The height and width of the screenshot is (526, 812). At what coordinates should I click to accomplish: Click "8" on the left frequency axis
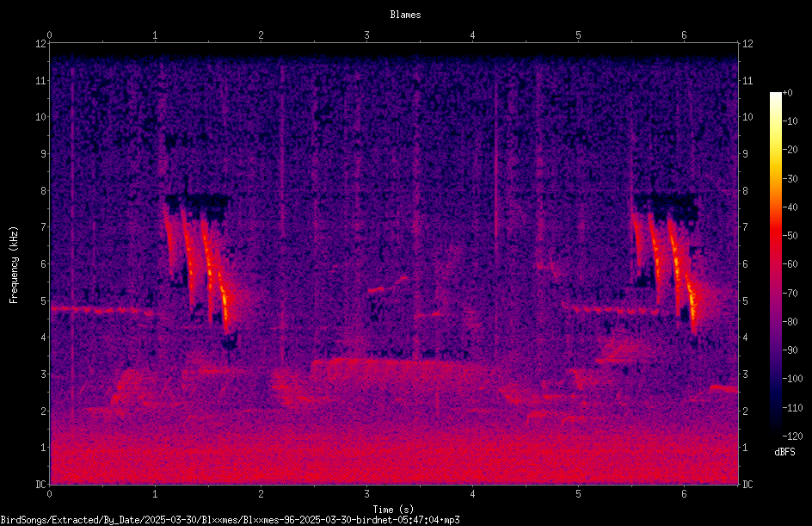(44, 191)
